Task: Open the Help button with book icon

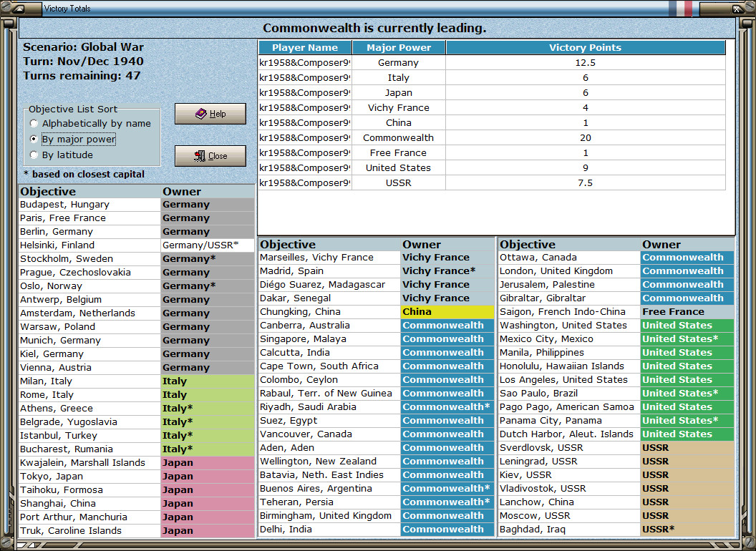Action: click(210, 114)
